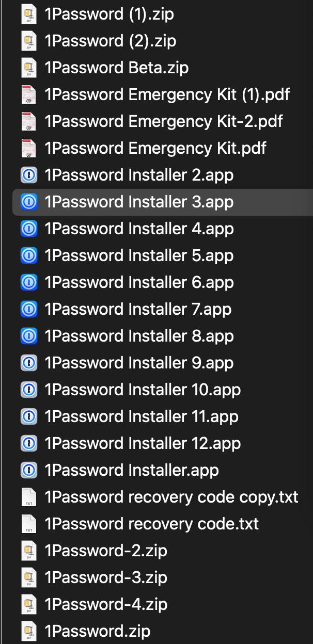The image size is (313, 644).
Task: Select file 1Password (2).zip
Action: pos(109,41)
